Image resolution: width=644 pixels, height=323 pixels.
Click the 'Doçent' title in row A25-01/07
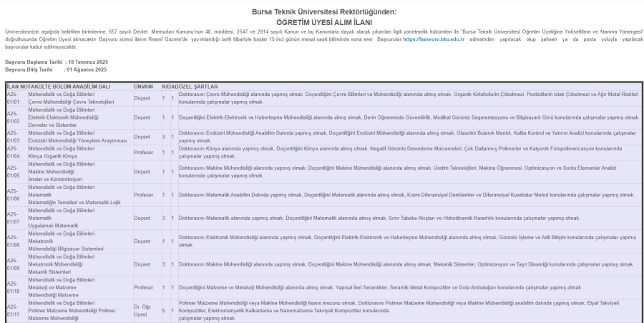142,218
